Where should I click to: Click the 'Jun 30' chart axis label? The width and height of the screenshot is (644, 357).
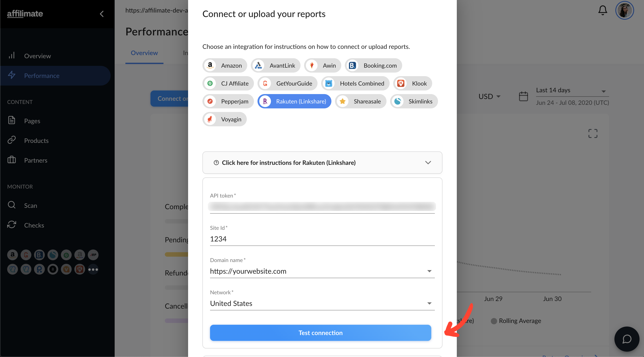point(552,299)
